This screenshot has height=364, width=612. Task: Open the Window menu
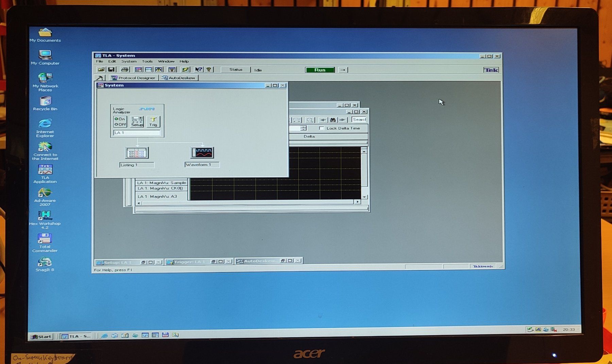pos(166,61)
